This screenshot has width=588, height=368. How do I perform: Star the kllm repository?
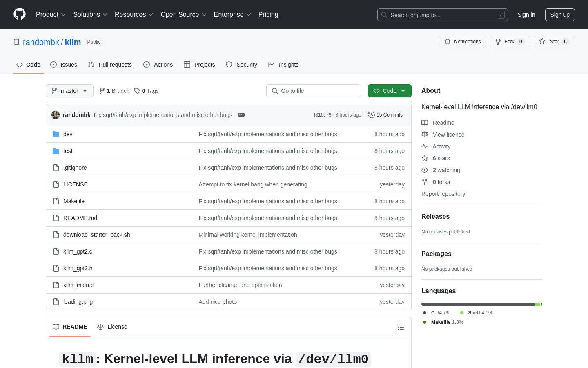(x=554, y=42)
